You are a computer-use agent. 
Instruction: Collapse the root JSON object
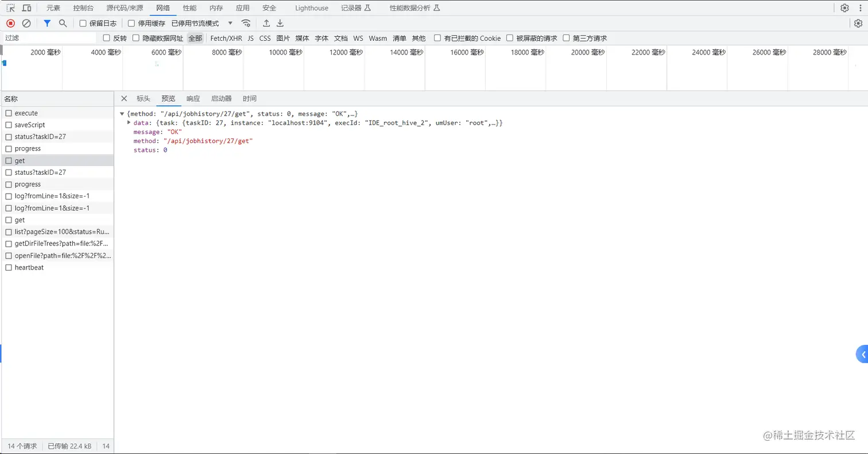122,114
